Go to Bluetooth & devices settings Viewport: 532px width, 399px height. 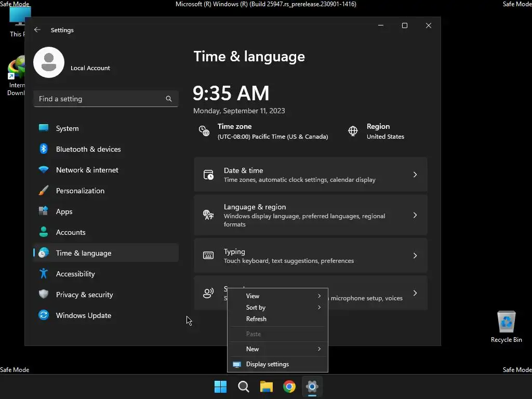[88, 149]
